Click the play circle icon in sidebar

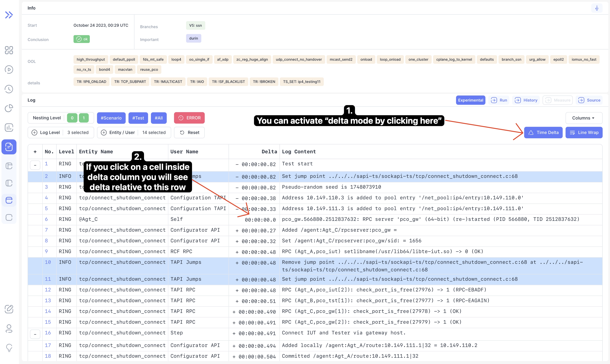pos(9,70)
